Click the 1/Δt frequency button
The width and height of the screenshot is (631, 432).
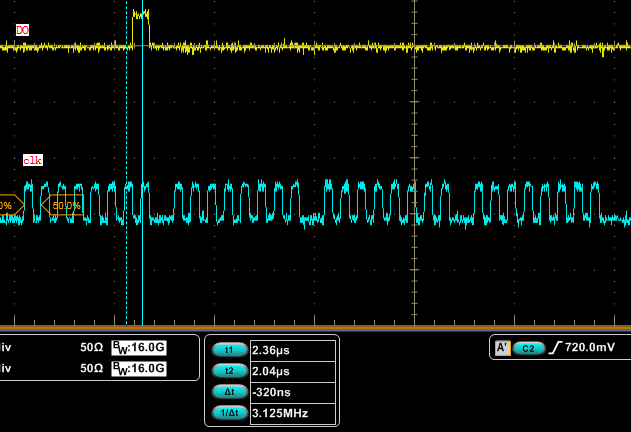(229, 413)
